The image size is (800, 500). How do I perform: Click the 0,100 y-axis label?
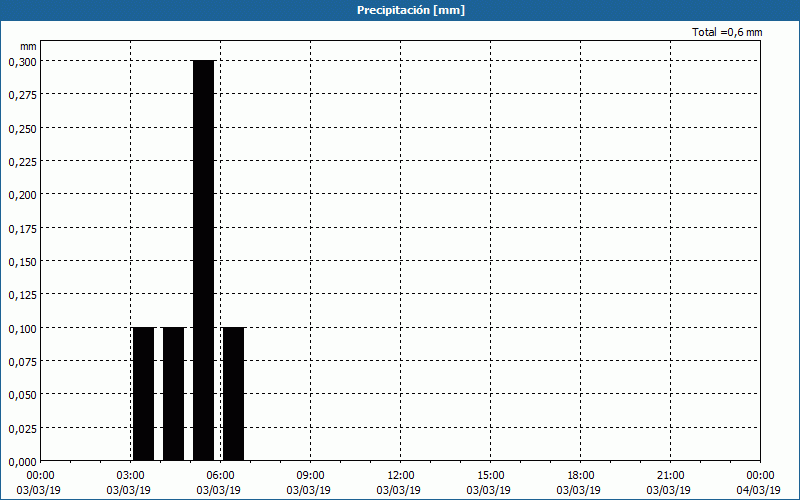click(22, 328)
